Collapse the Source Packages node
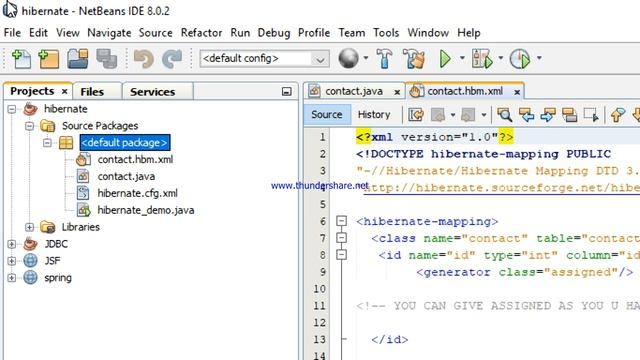The image size is (640, 360). (x=29, y=126)
